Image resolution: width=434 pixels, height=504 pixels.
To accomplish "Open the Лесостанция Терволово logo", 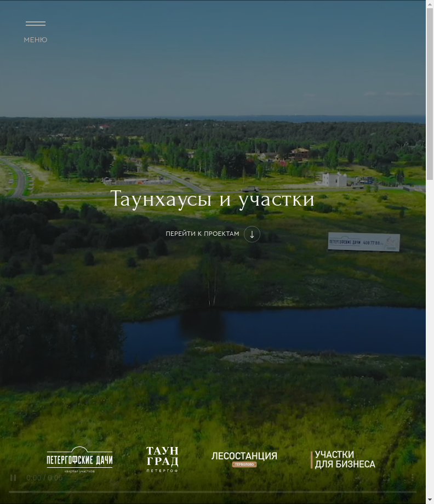I will coord(244,460).
